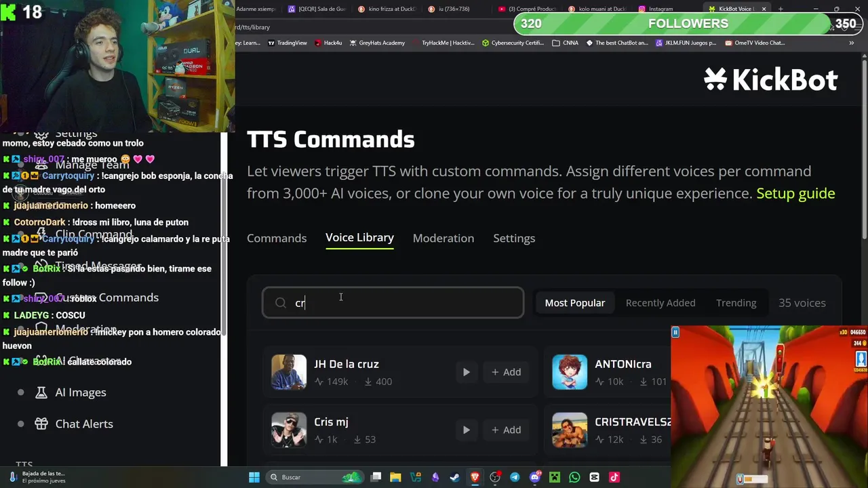Click the 35 voices count text
868x488 pixels.
[802, 303]
